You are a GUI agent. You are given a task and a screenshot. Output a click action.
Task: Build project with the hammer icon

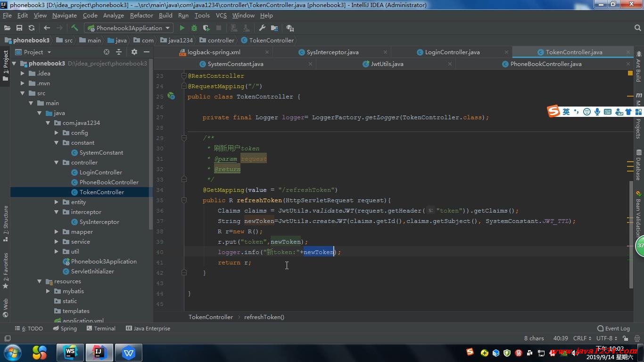click(74, 28)
